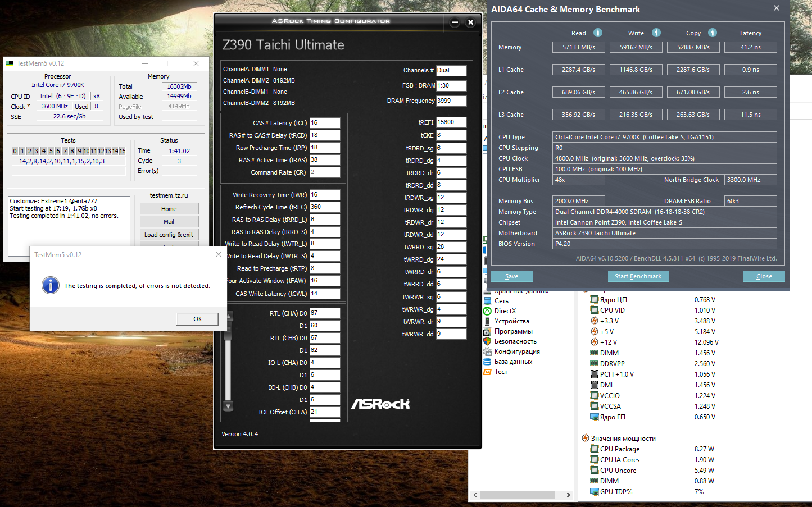812x507 pixels.
Task: Click test number 0 in TestMem5 Tests
Action: tap(15, 151)
